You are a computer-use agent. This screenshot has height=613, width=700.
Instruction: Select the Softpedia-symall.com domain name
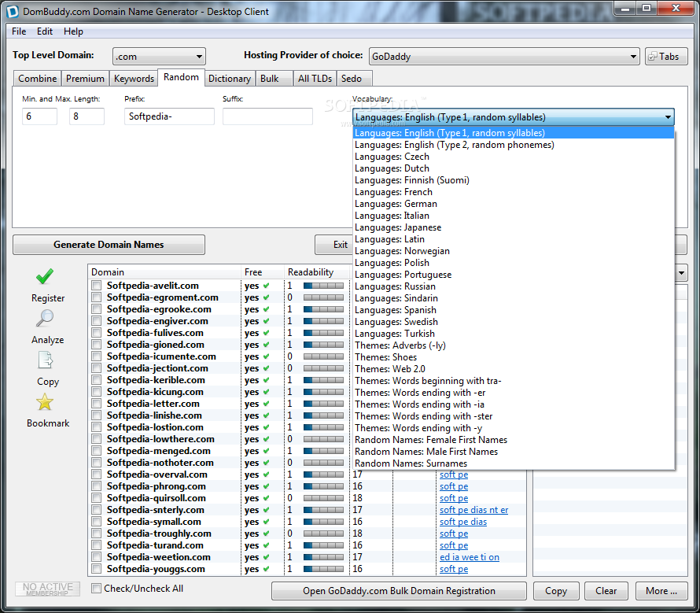153,522
